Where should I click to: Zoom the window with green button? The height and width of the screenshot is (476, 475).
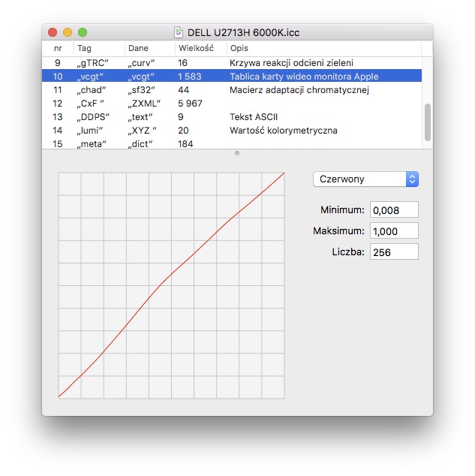click(83, 32)
